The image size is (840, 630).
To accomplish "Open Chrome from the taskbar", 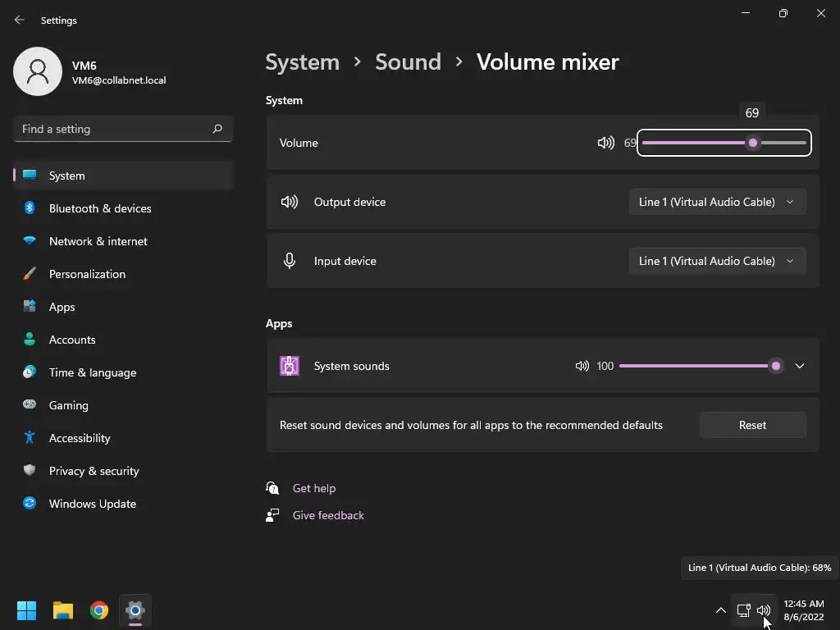I will point(99,610).
